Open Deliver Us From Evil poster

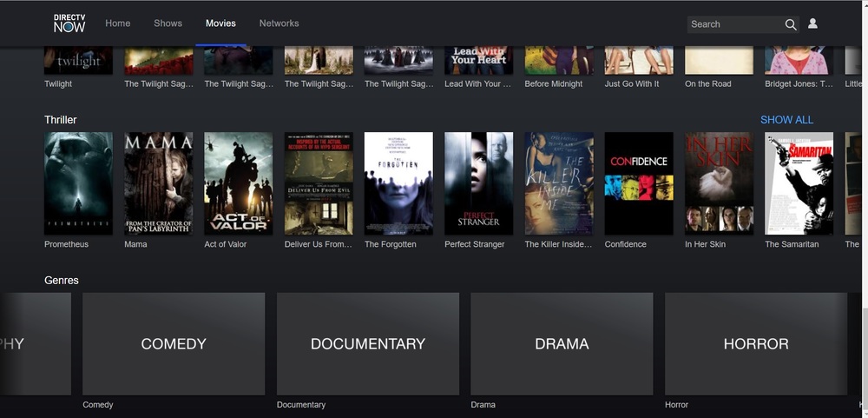pos(319,183)
